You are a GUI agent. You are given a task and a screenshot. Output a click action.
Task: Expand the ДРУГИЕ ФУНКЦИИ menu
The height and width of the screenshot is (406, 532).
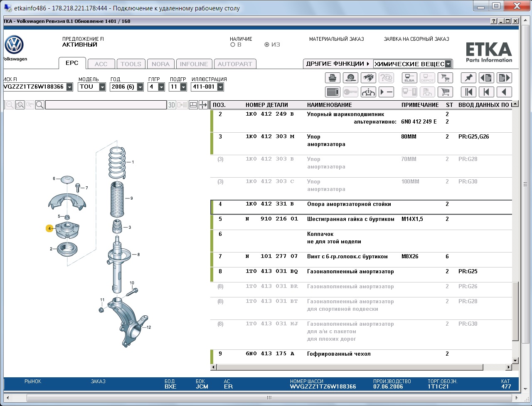(338, 64)
